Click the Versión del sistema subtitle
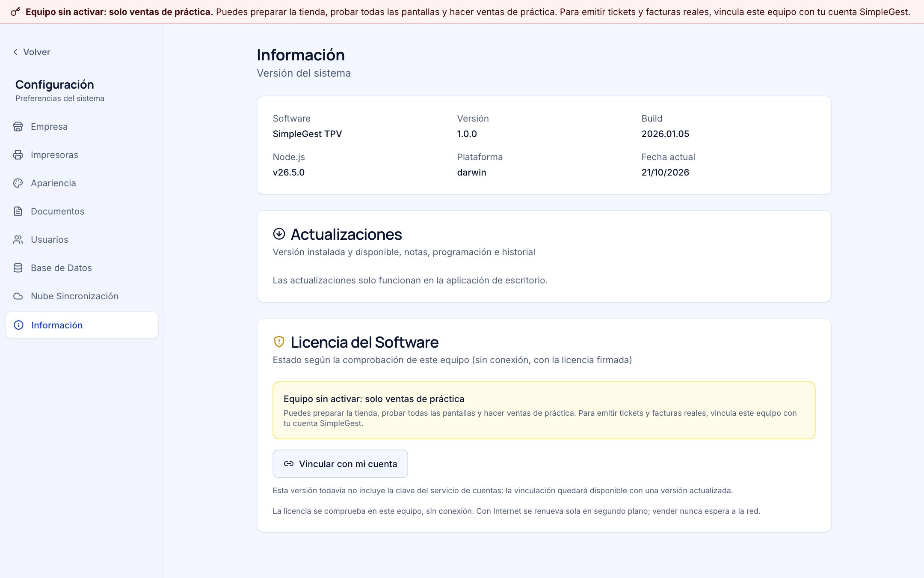Image resolution: width=924 pixels, height=578 pixels. [304, 73]
